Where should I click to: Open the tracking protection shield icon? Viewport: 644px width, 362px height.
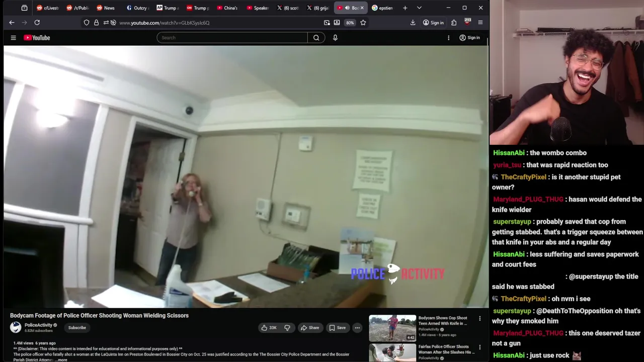87,23
